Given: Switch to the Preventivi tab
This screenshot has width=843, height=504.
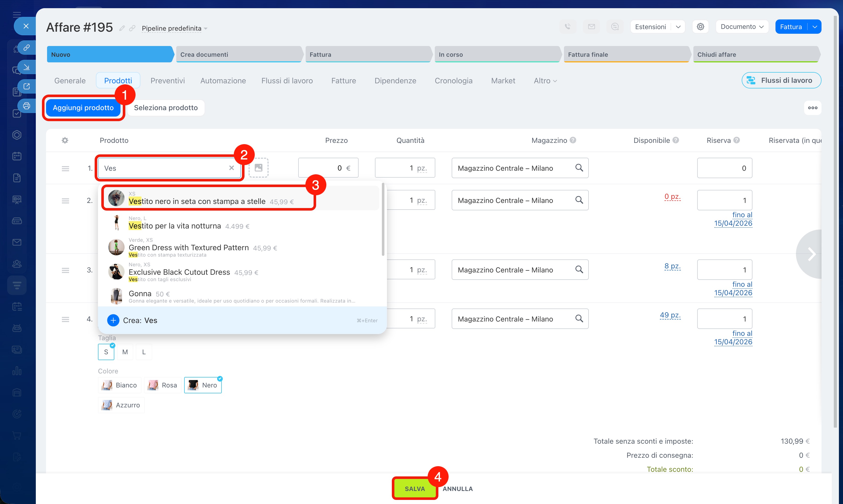Looking at the screenshot, I should point(168,81).
